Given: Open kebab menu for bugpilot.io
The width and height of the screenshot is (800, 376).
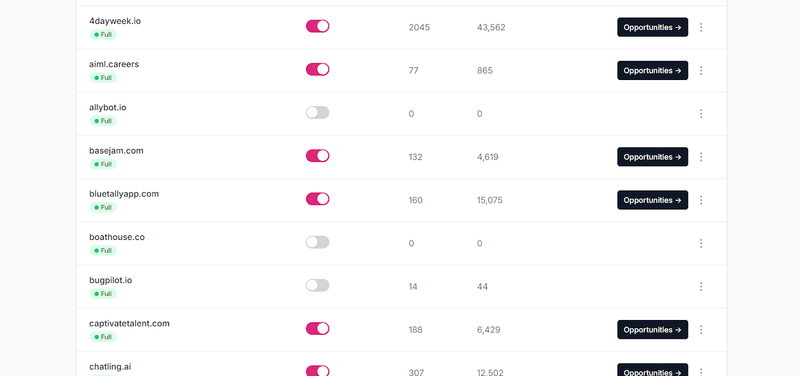Looking at the screenshot, I should point(701,286).
